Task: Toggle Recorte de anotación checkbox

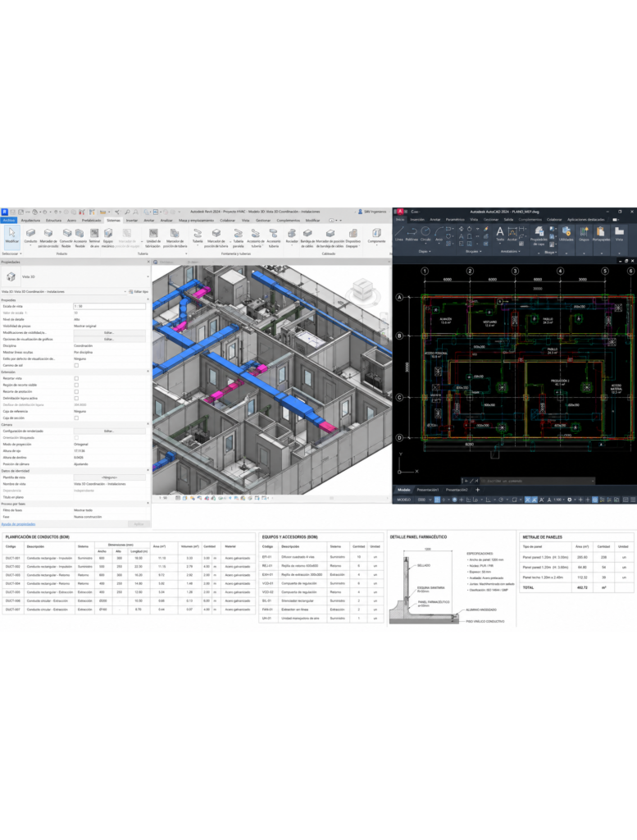Action: click(x=76, y=391)
